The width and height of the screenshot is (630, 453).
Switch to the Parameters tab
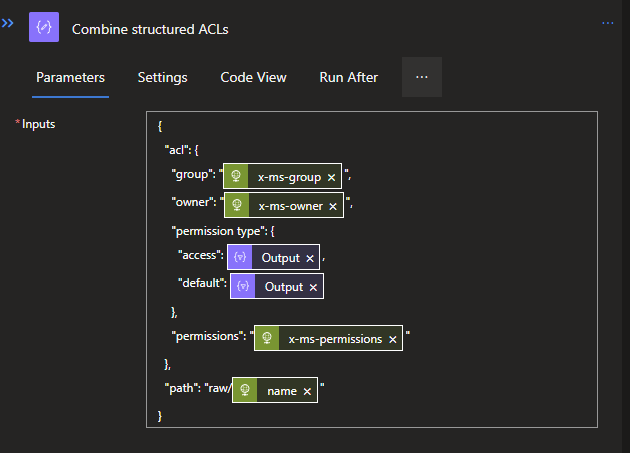click(x=70, y=77)
